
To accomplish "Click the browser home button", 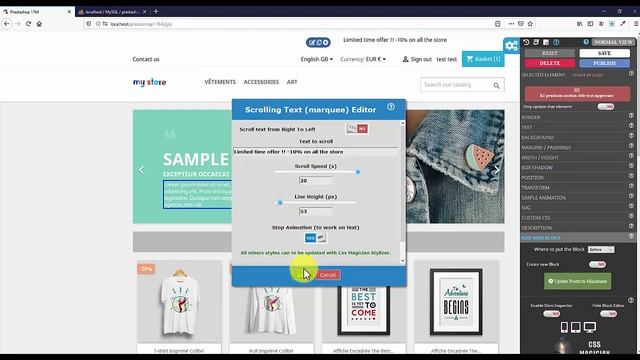I will 39,24.
